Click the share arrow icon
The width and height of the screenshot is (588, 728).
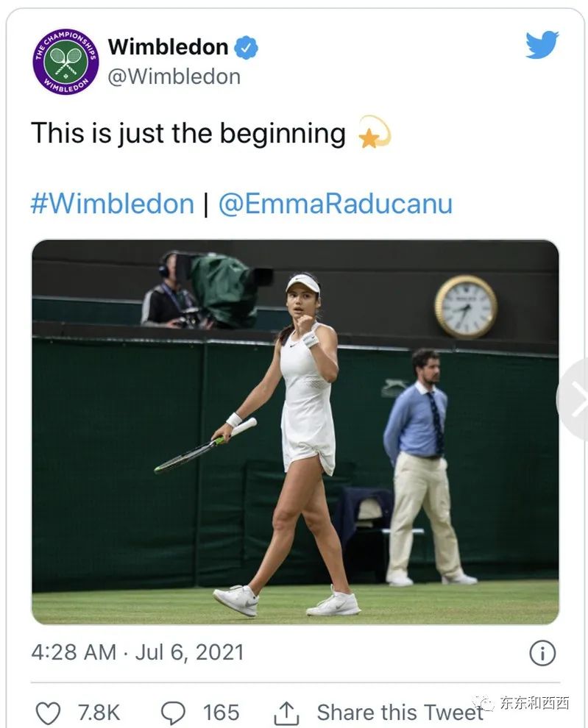[x=286, y=713]
